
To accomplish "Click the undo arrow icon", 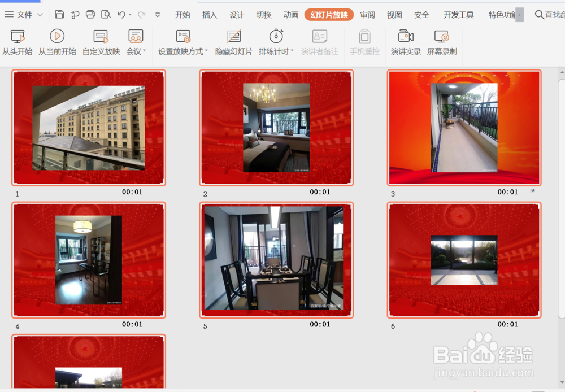I will pyautogui.click(x=121, y=15).
